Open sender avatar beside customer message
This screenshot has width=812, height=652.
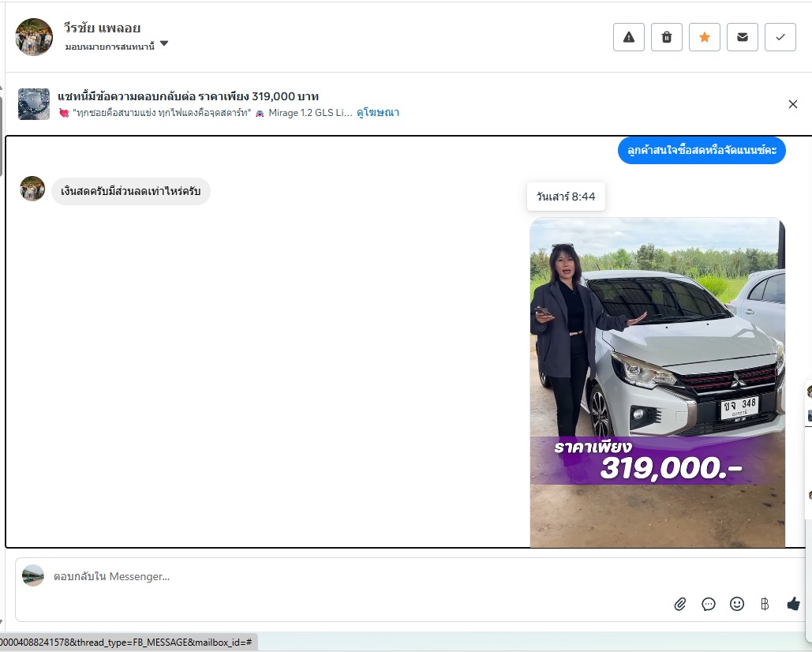[32, 189]
